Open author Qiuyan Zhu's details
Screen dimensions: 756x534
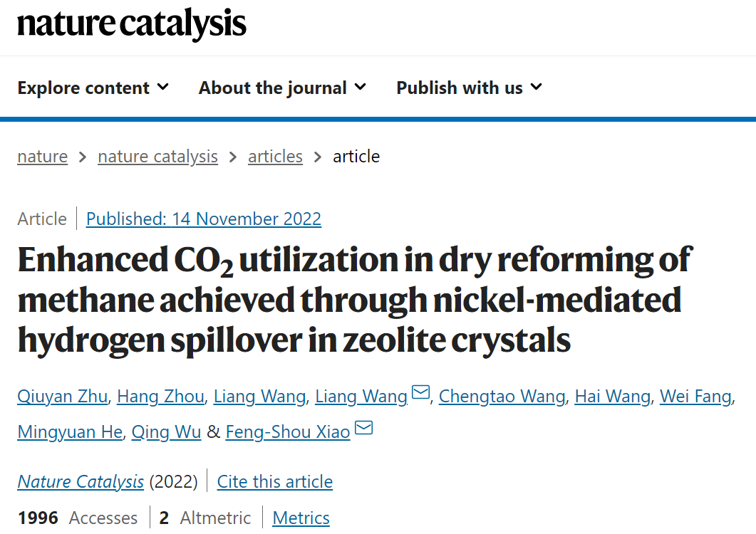click(62, 397)
